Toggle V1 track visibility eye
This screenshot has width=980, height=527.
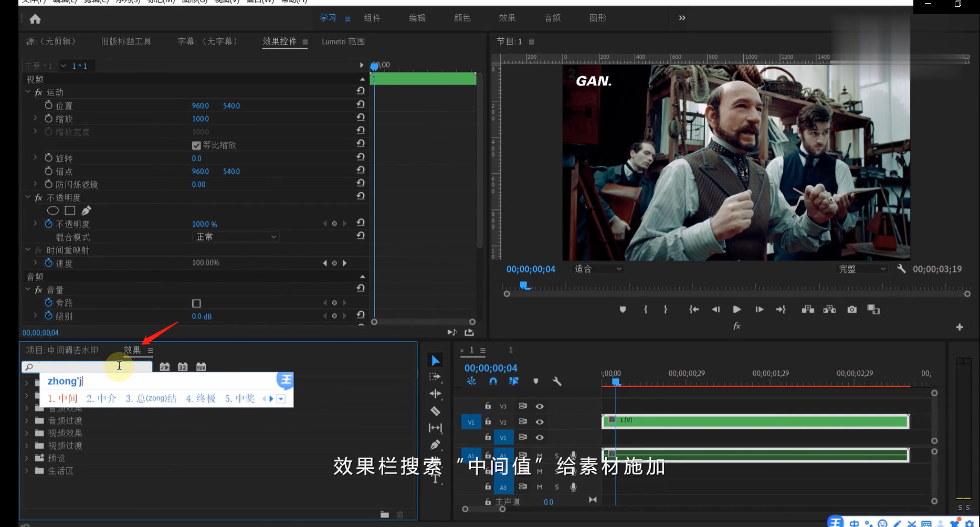click(x=539, y=437)
